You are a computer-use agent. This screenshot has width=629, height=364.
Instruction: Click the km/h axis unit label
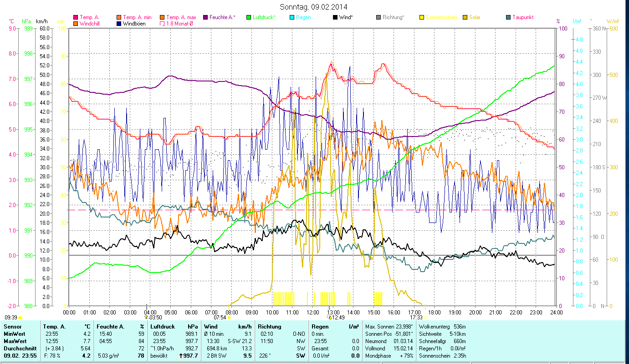tap(41, 21)
